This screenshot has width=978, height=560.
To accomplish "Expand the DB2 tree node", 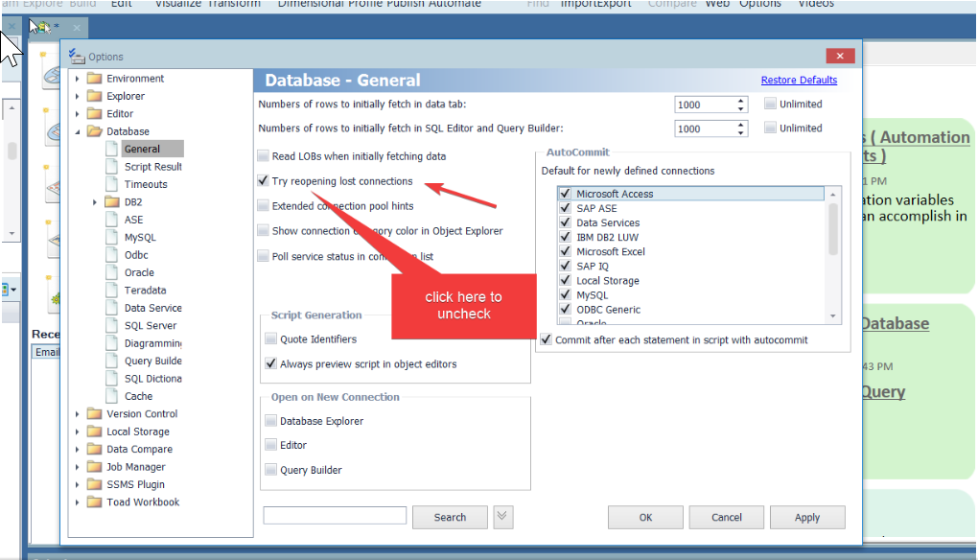I will tap(95, 202).
